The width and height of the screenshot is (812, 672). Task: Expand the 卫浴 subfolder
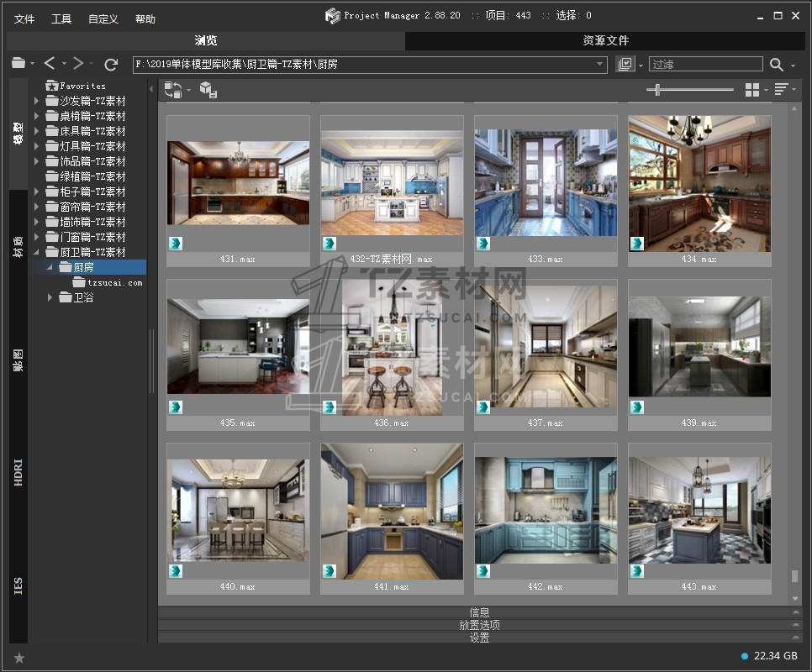[50, 297]
